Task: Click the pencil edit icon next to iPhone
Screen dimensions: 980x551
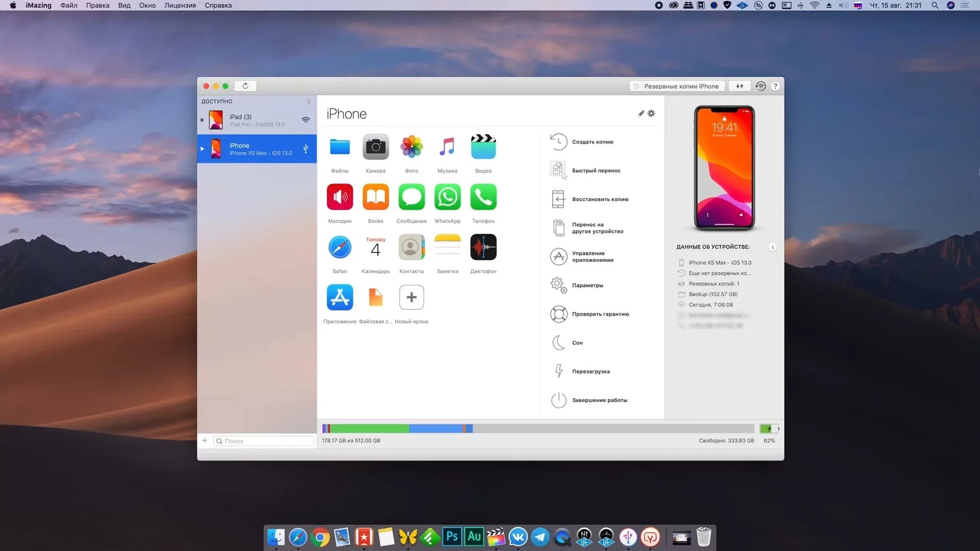Action: [x=641, y=113]
